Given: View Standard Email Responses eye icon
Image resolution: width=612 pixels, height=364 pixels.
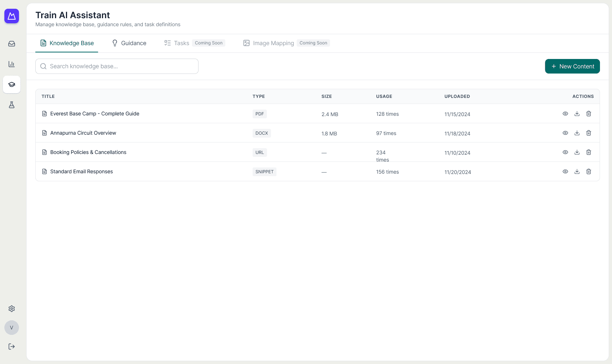Looking at the screenshot, I should [565, 171].
